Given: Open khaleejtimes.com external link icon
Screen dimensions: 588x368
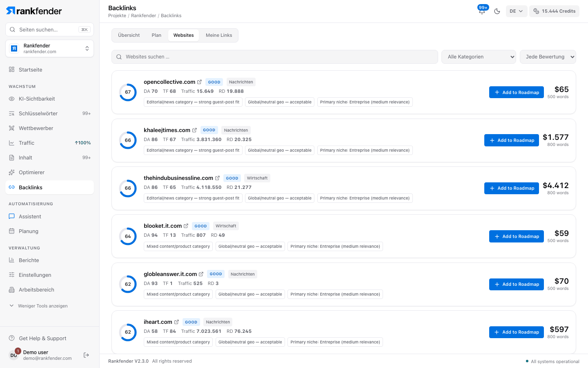Looking at the screenshot, I should (194, 130).
